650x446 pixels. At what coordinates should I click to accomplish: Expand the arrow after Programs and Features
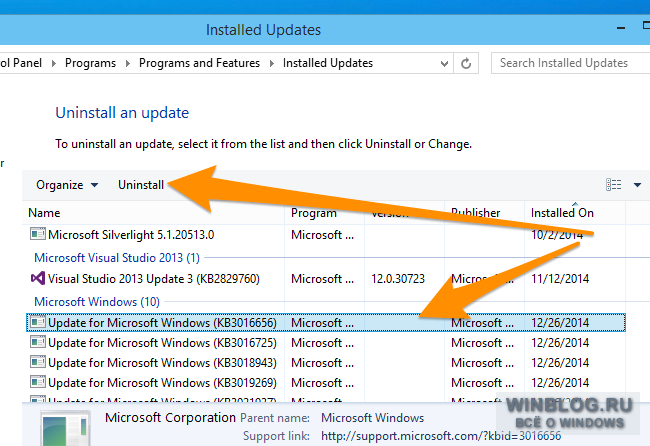pyautogui.click(x=272, y=63)
